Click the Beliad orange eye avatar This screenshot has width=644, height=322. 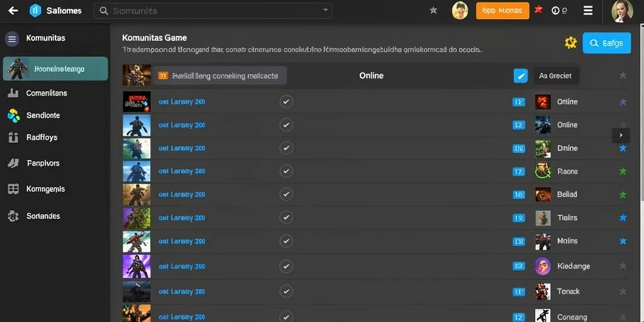click(x=543, y=195)
